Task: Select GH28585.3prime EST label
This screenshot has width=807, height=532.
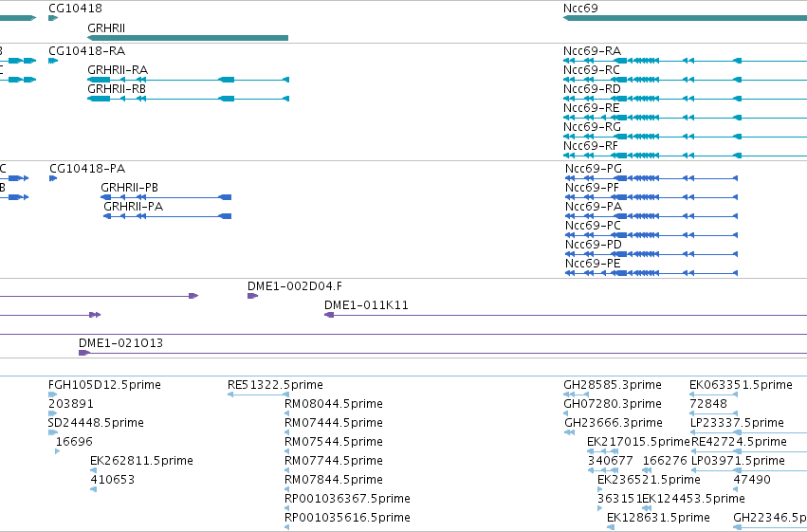Action: tap(613, 385)
